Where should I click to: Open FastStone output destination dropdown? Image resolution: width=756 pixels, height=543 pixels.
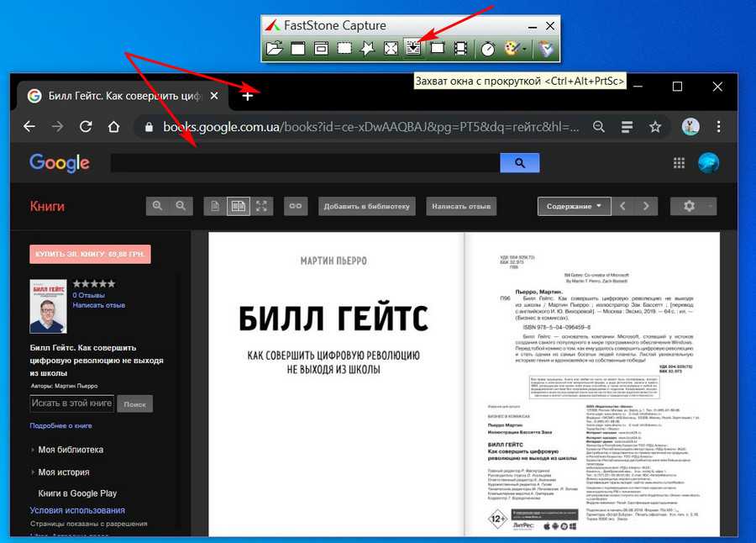click(x=513, y=49)
